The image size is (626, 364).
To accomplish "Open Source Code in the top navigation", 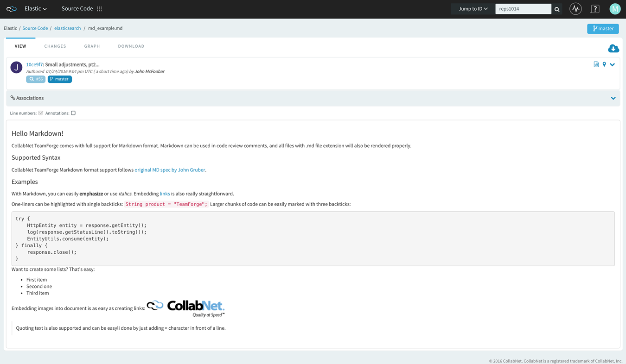I will (77, 9).
